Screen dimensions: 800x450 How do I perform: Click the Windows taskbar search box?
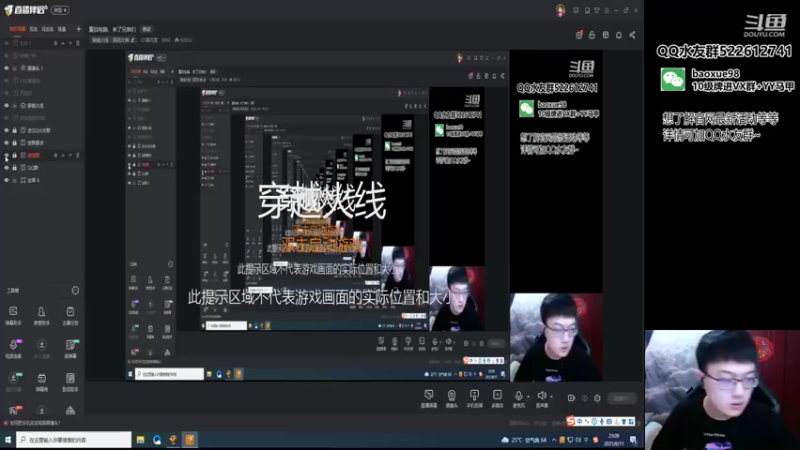pyautogui.click(x=73, y=439)
